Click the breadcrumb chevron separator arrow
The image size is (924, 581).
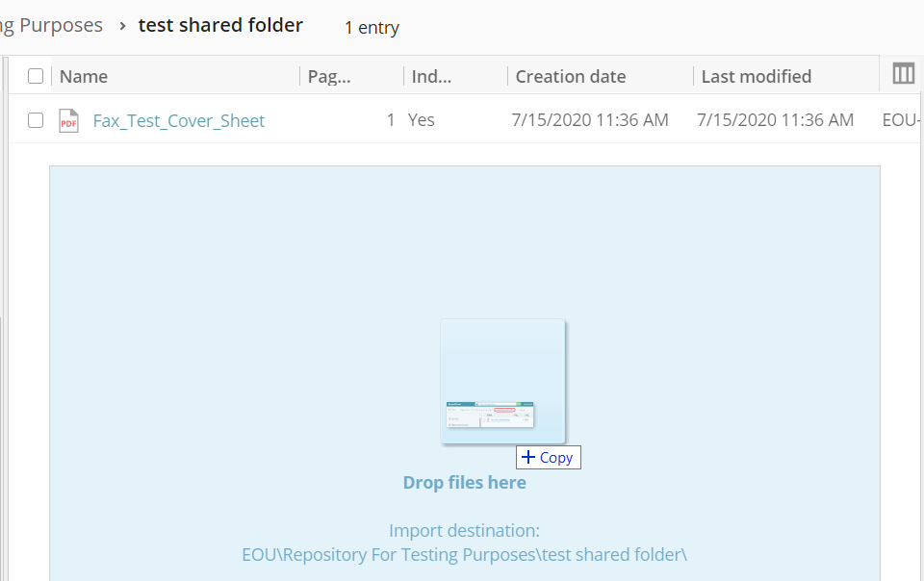pos(120,26)
